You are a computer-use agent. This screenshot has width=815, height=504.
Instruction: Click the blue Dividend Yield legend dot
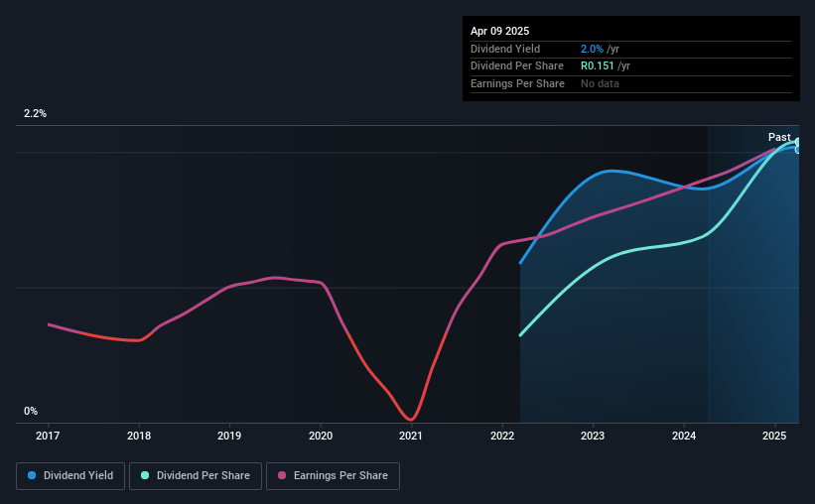coord(32,475)
